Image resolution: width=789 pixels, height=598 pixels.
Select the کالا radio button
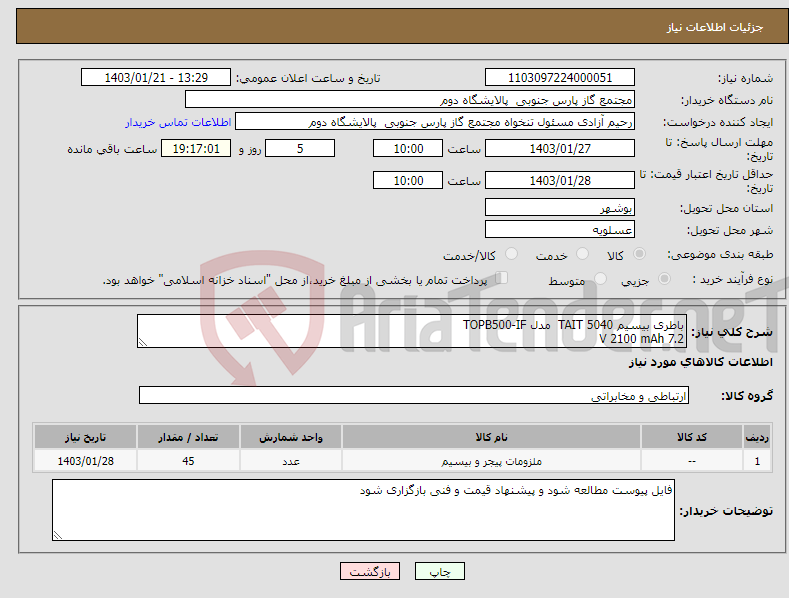(639, 254)
